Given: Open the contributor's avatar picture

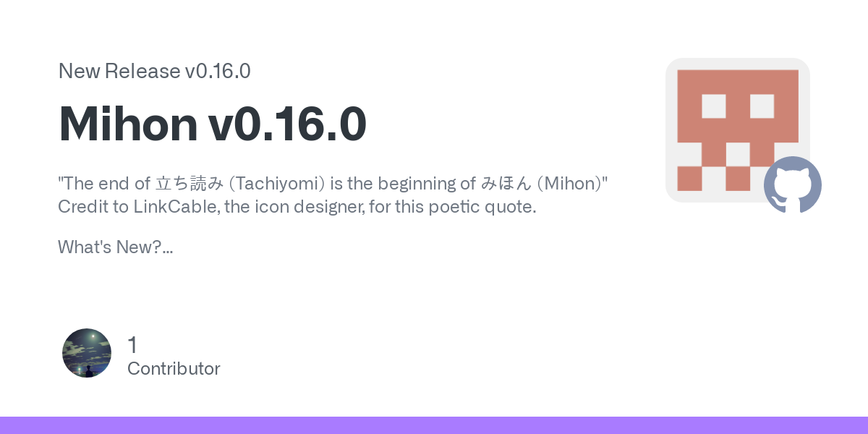Looking at the screenshot, I should 87,353.
